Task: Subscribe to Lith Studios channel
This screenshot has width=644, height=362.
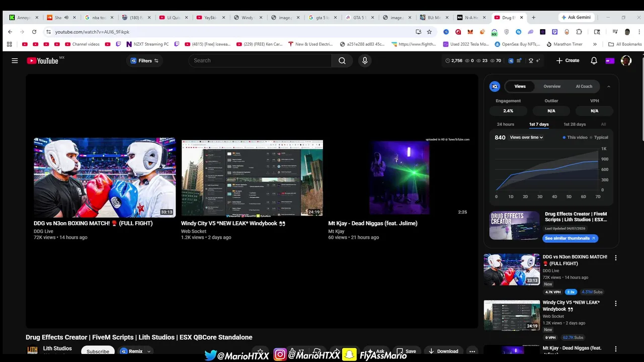Action: click(98, 351)
